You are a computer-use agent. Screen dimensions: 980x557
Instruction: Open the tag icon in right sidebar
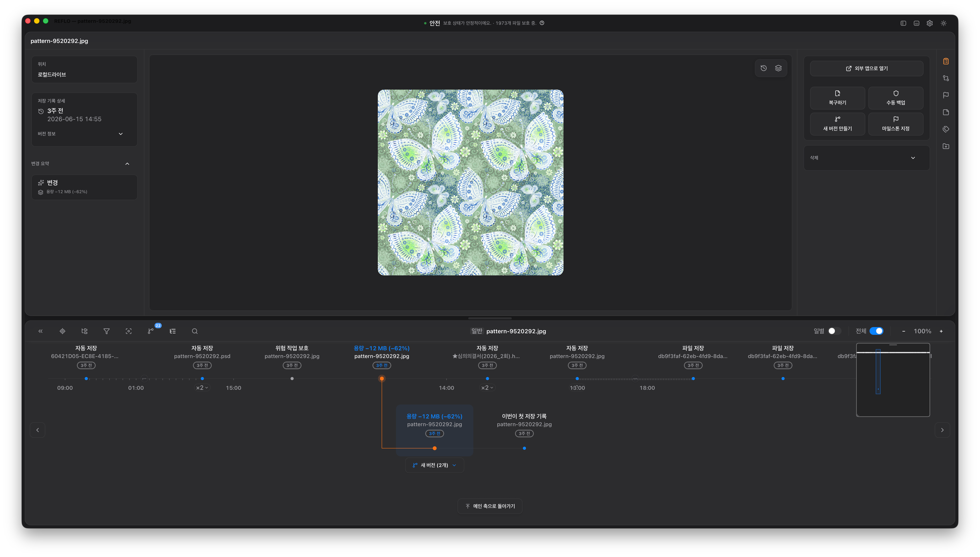pyautogui.click(x=946, y=129)
